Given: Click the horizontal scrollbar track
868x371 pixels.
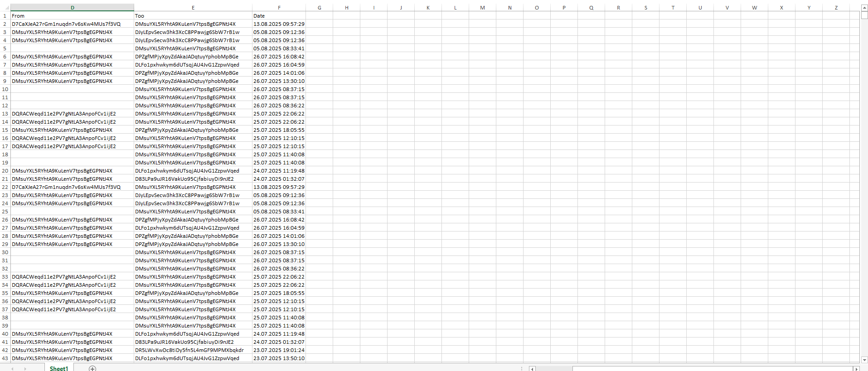Looking at the screenshot, I should click(x=713, y=369).
